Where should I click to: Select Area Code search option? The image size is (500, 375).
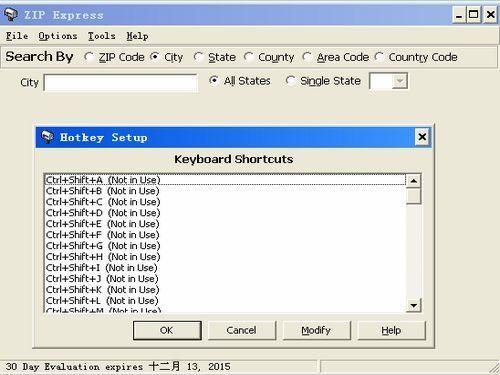click(307, 57)
